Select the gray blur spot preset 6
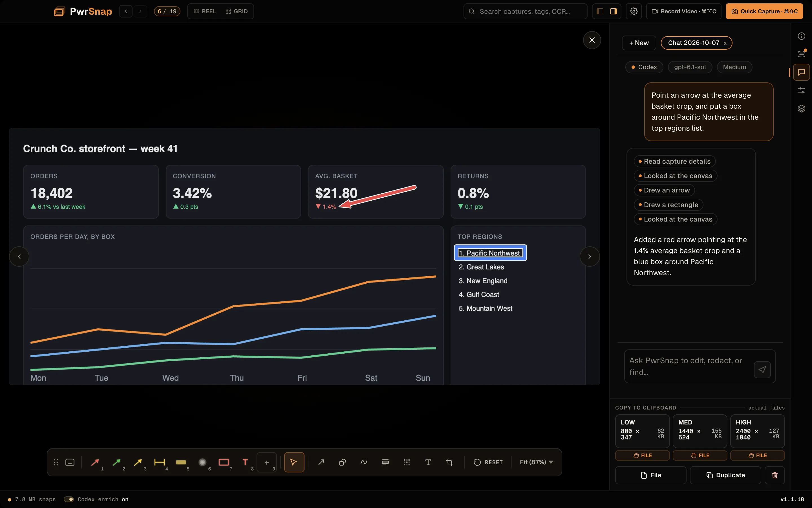 (202, 462)
